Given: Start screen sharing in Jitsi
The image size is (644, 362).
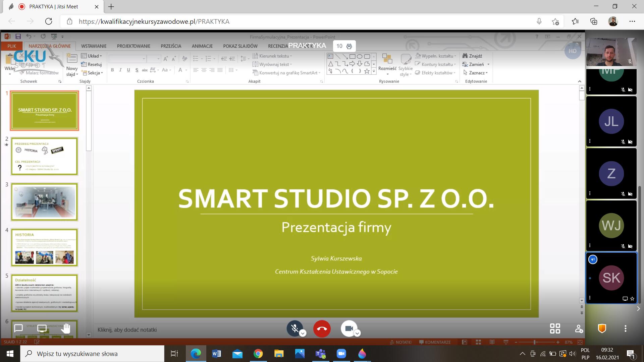Looking at the screenshot, I should click(42, 328).
